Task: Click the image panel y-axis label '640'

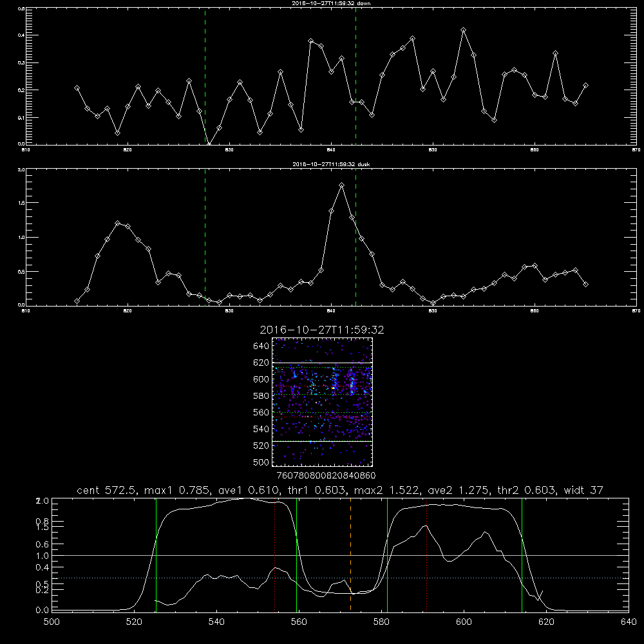Action: [261, 346]
